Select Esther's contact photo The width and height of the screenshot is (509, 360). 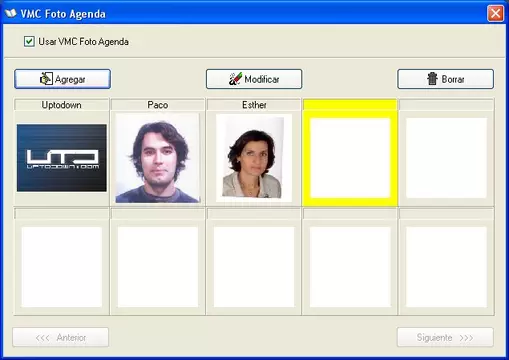point(254,158)
